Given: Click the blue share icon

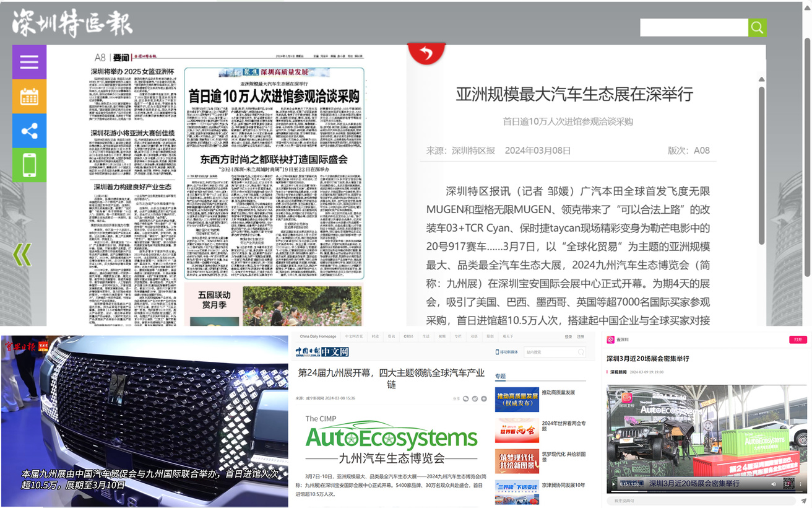Looking at the screenshot, I should [x=29, y=131].
